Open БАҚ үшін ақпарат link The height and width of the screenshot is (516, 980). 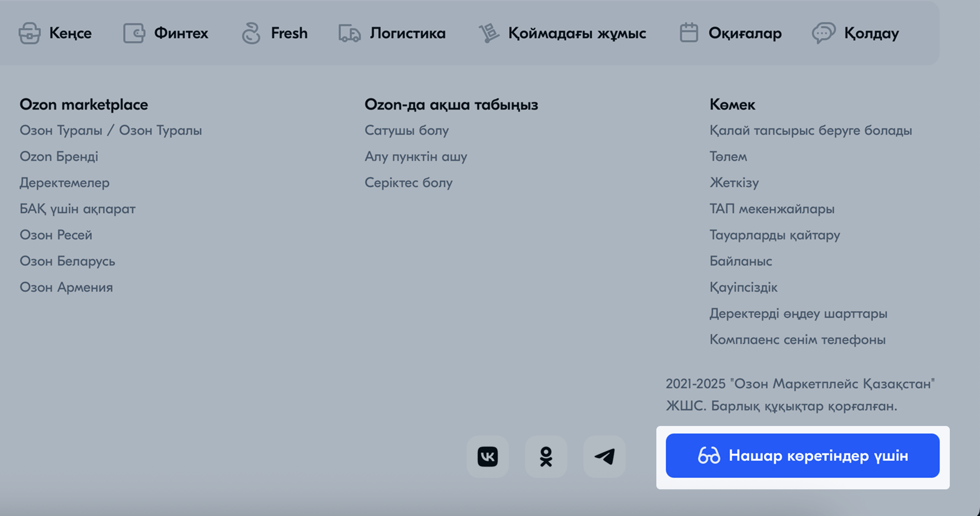coord(78,209)
